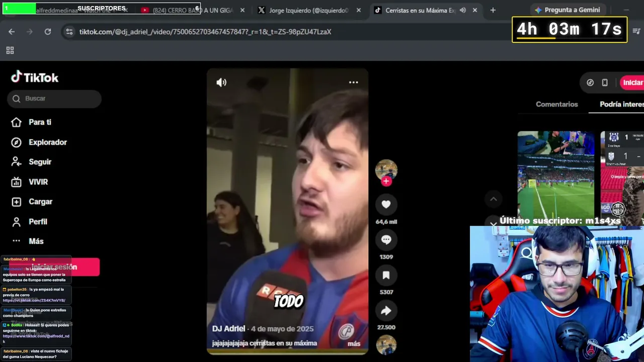The image size is (644, 362).
Task: Go to the Seguir following feed
Action: 32,162
